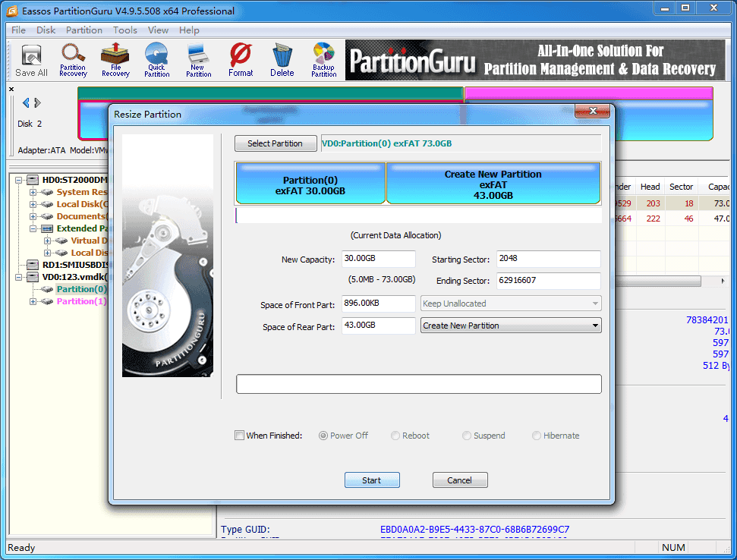Click the Ending Sector field
This screenshot has width=737, height=560.
pyautogui.click(x=549, y=281)
